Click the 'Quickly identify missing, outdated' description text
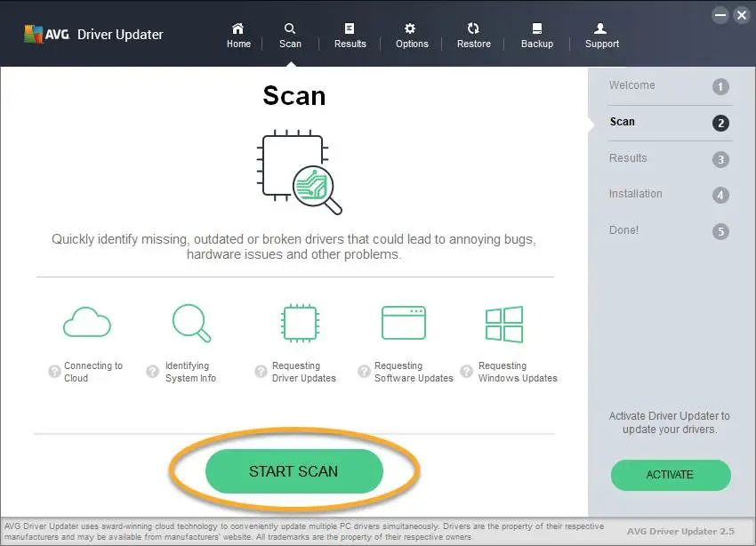Screen dimensions: 756x546 coord(294,246)
